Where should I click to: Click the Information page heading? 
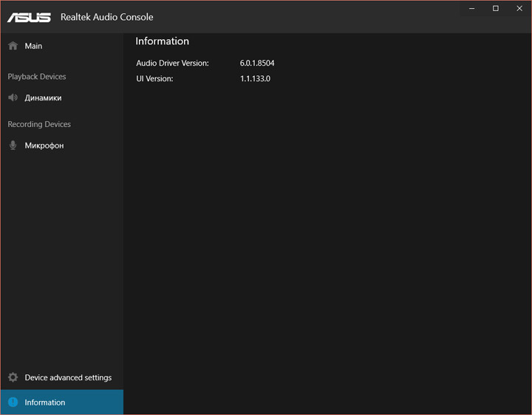click(162, 41)
